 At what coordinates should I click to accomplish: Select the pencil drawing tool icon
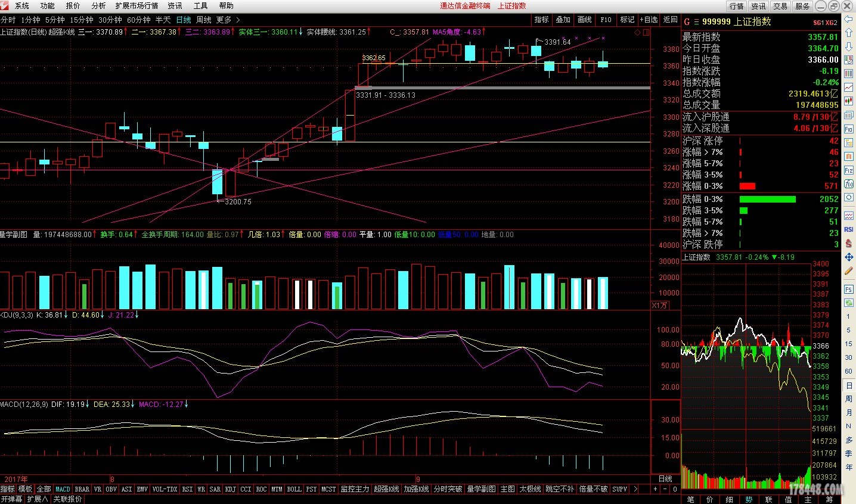[x=849, y=270]
